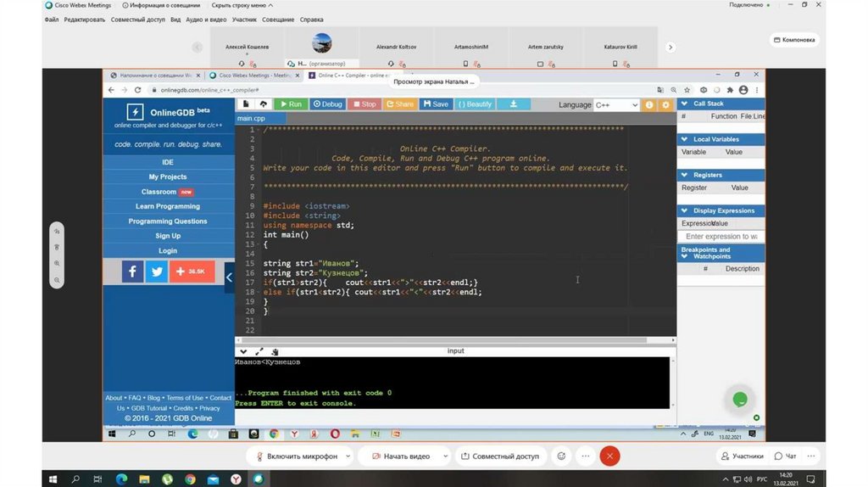Click the browser reload icon
This screenshot has width=868, height=487.
tap(137, 90)
